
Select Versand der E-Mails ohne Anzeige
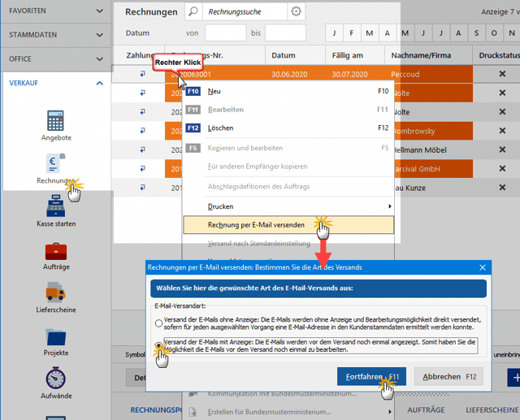coord(158,323)
